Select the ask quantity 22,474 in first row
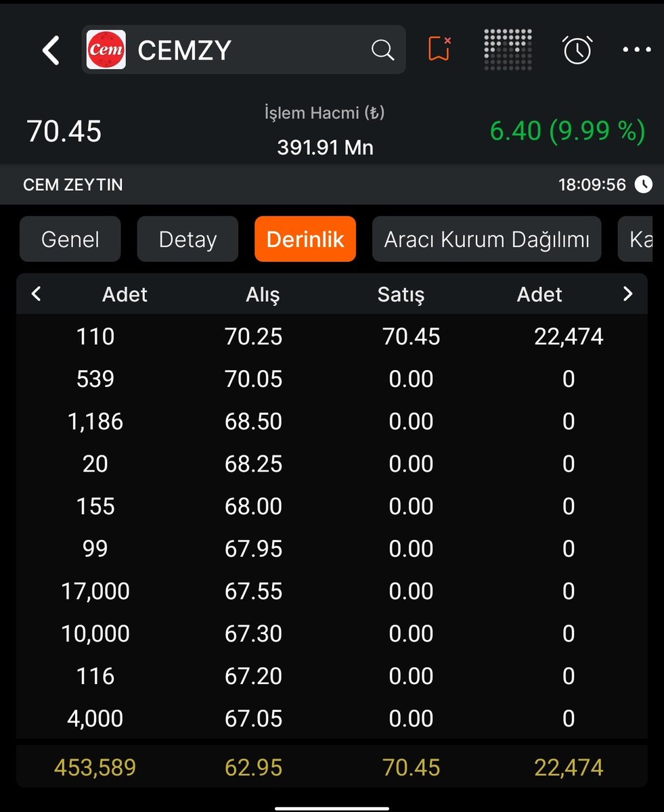The height and width of the screenshot is (812, 664). pyautogui.click(x=569, y=336)
